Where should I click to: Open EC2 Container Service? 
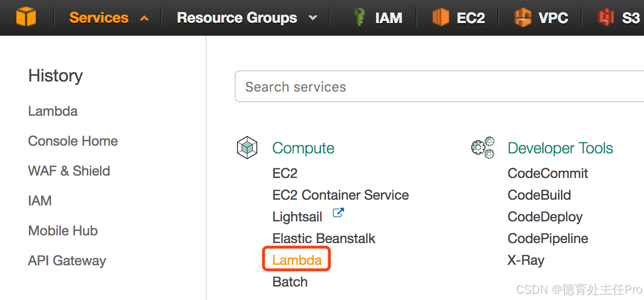point(341,195)
